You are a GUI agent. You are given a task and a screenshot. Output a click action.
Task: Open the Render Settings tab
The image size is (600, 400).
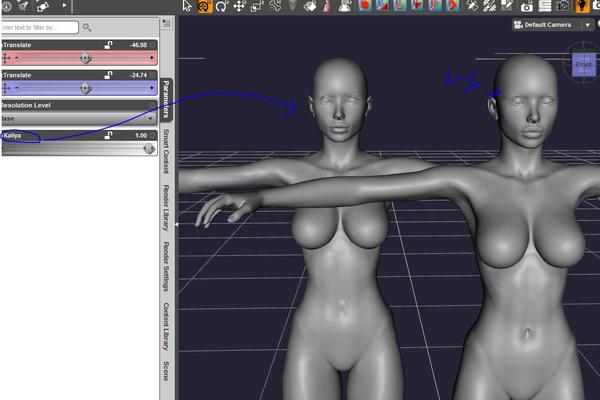[166, 266]
